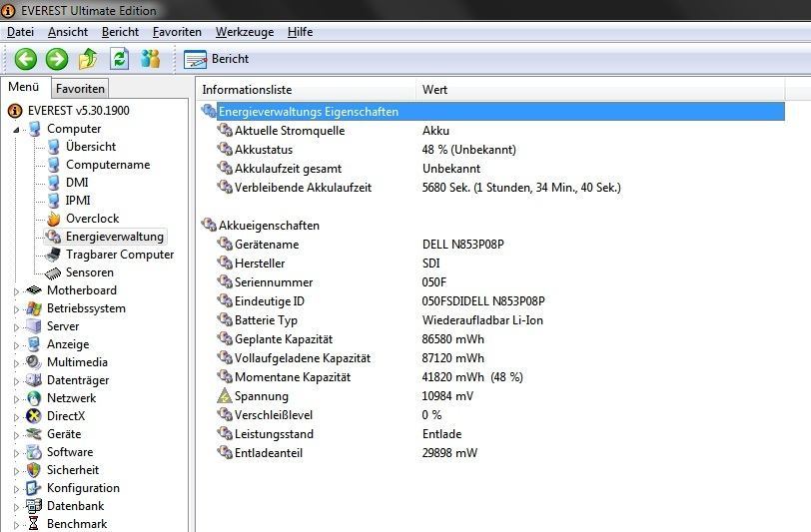Open the Werkzeuge menu
The image size is (811, 532).
pyautogui.click(x=245, y=32)
